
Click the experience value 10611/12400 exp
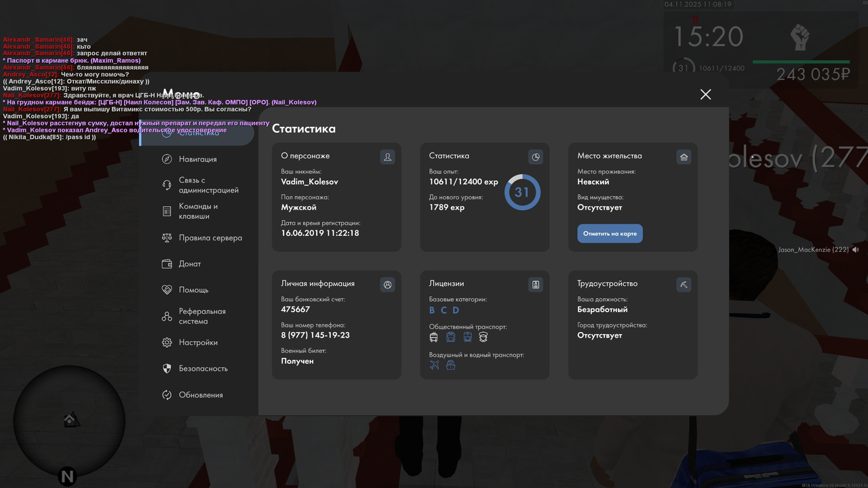[464, 182]
